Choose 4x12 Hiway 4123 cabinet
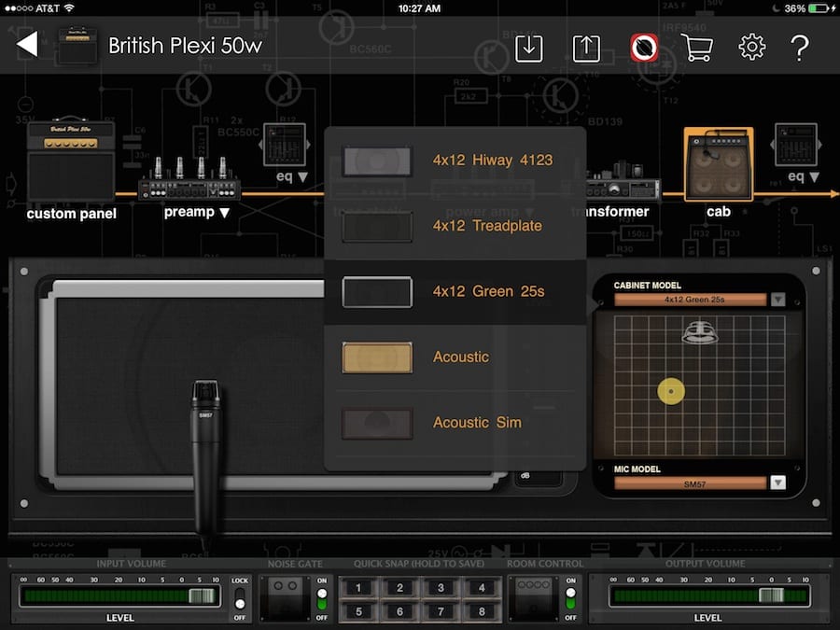 (455, 161)
